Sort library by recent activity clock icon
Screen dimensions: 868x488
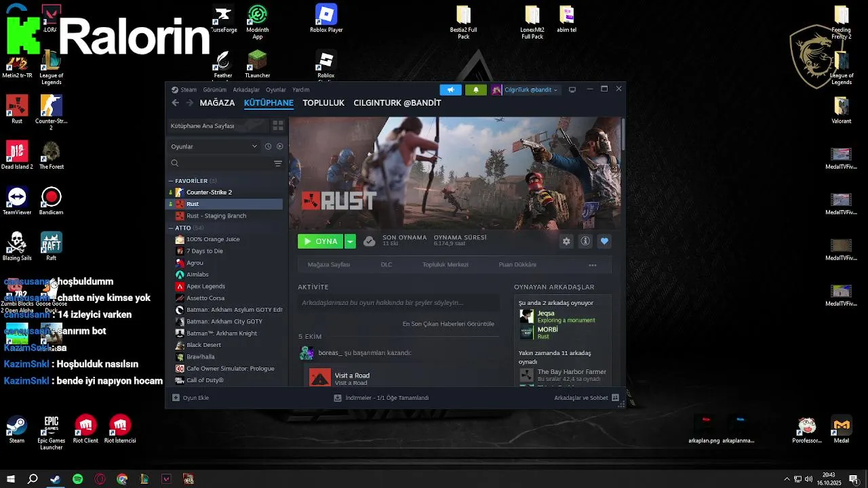tap(268, 146)
